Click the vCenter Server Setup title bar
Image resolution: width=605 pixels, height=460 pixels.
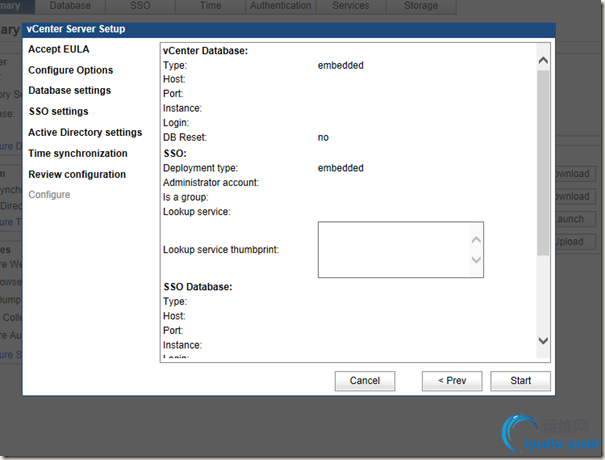click(289, 29)
